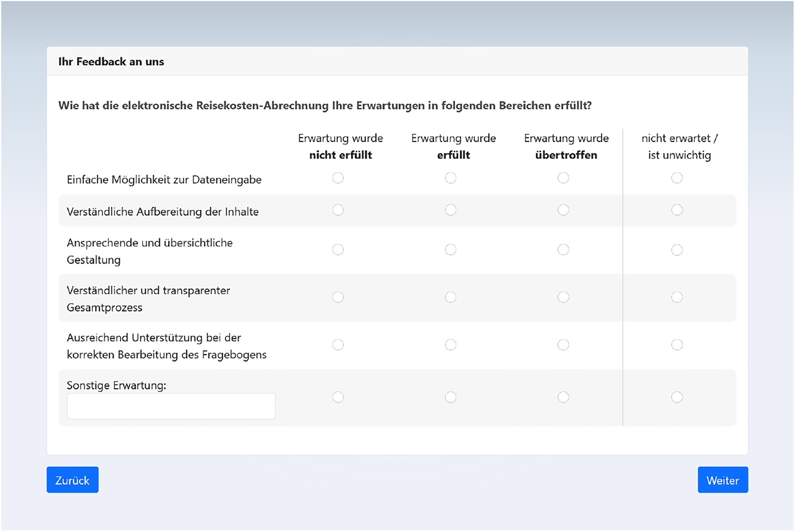The width and height of the screenshot is (795, 532).
Task: Select "Erwartung wurde nicht erfüllt" for Einfache Möglichkeit zur Dateneingabe
Action: 338,178
